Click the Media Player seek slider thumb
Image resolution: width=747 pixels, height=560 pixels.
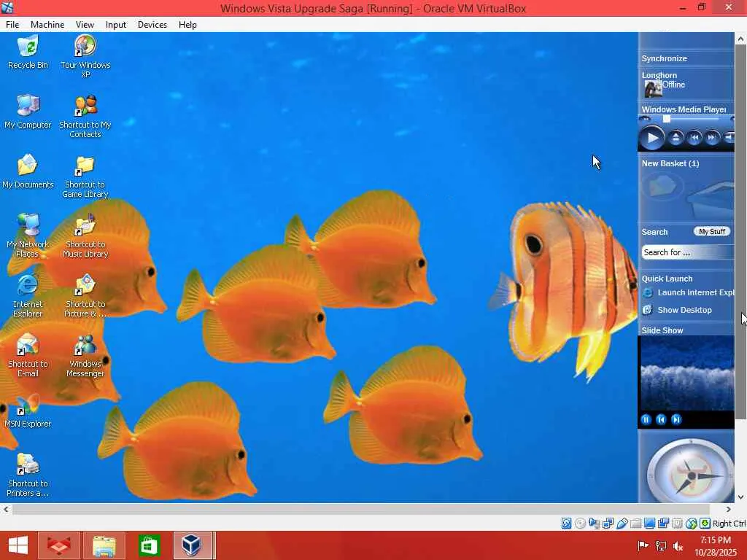click(x=667, y=119)
